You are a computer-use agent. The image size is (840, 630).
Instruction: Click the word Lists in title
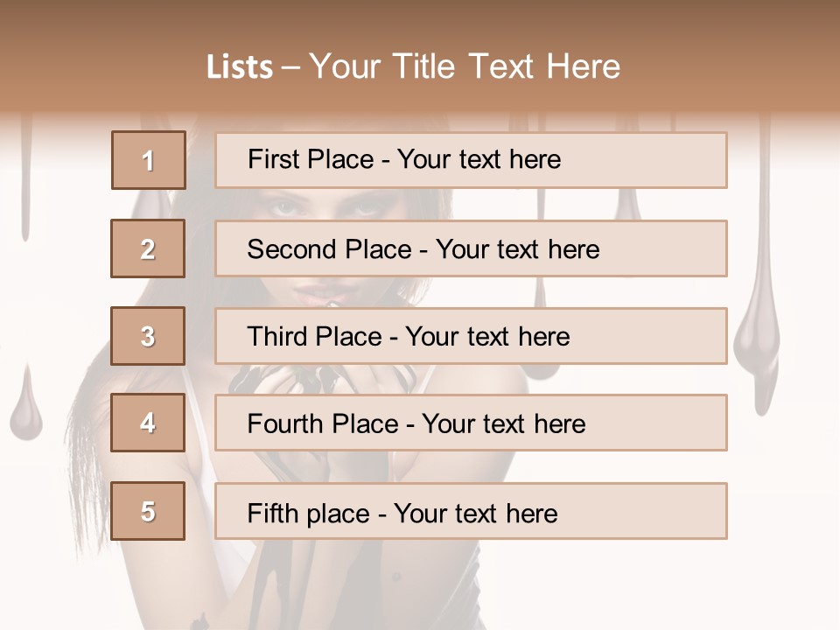pos(240,67)
